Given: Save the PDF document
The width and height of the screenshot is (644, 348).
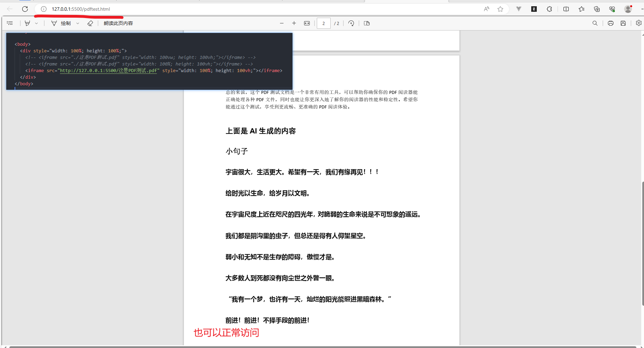Looking at the screenshot, I should click(x=623, y=23).
